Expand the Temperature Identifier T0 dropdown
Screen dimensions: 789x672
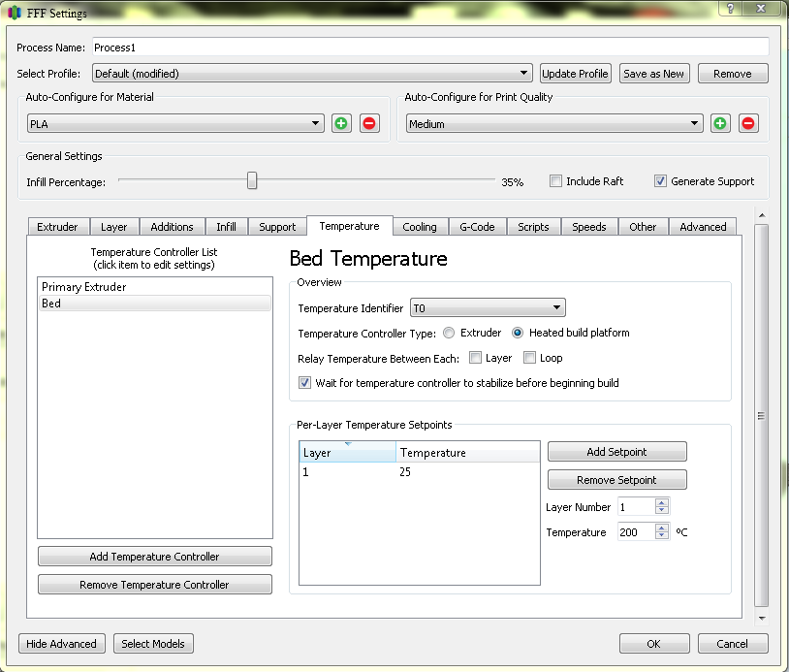[488, 308]
